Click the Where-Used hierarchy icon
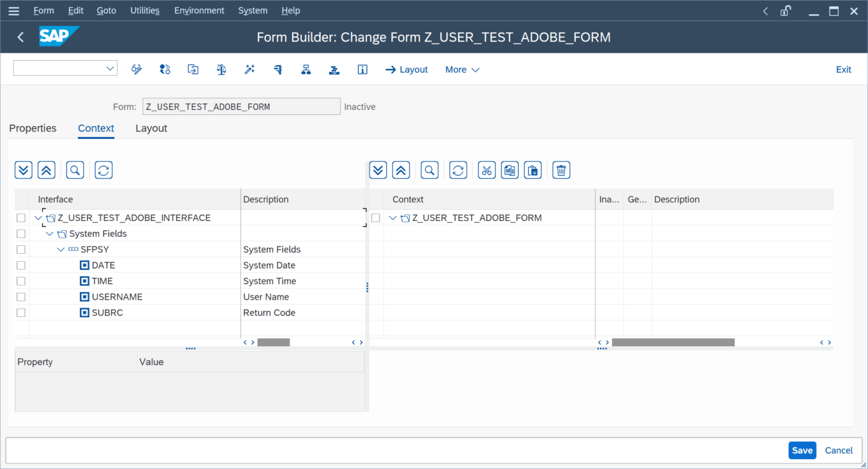The width and height of the screenshot is (868, 469). (306, 69)
